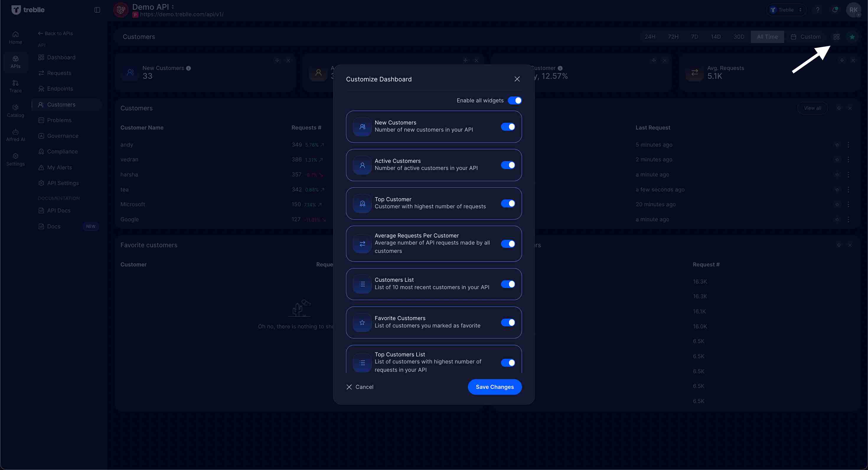Click the notification bell icon
The height and width of the screenshot is (470, 868).
(835, 10)
